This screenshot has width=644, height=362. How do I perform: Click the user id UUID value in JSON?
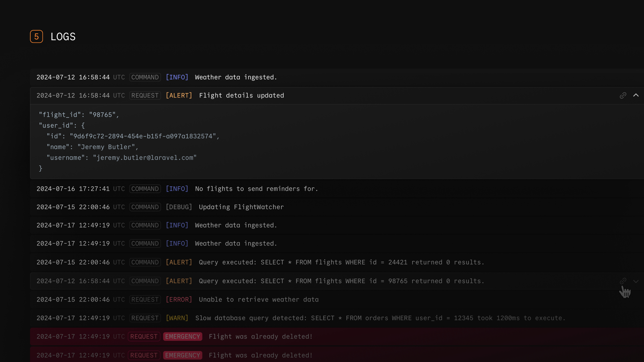click(x=143, y=136)
